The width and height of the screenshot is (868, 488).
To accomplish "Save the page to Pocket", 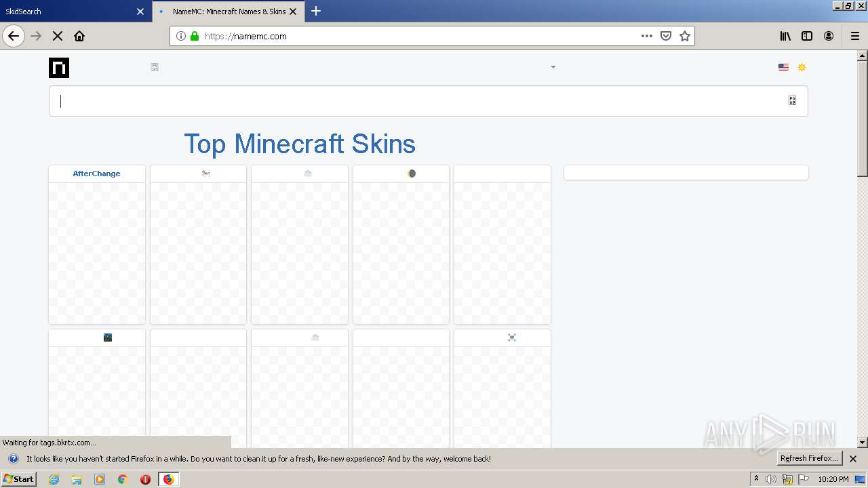I will [666, 36].
